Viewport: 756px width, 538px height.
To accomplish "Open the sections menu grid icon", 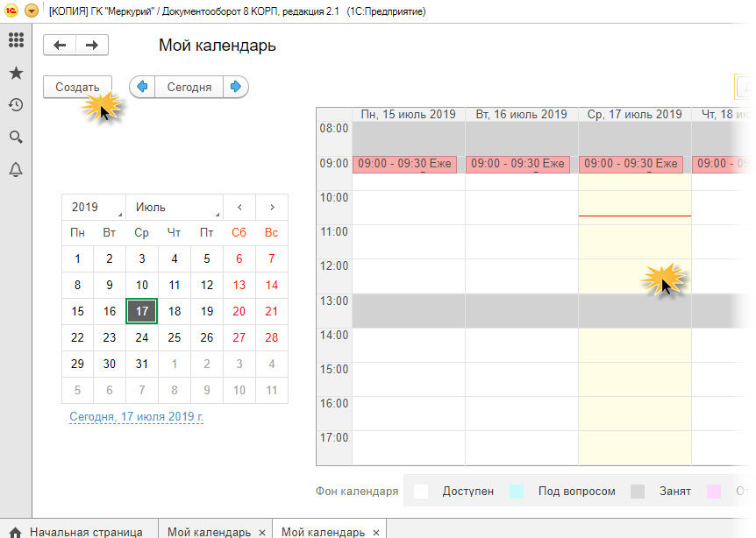I will [15, 40].
